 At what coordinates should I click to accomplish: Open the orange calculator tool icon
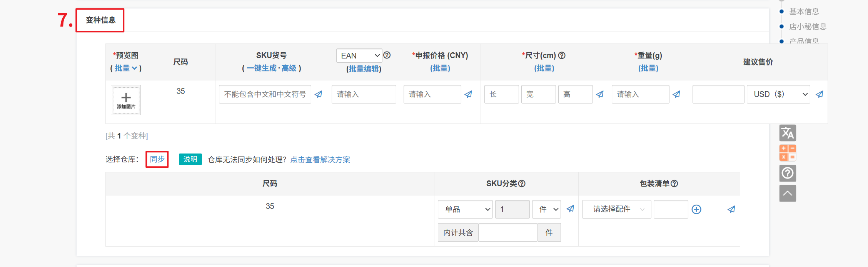788,153
